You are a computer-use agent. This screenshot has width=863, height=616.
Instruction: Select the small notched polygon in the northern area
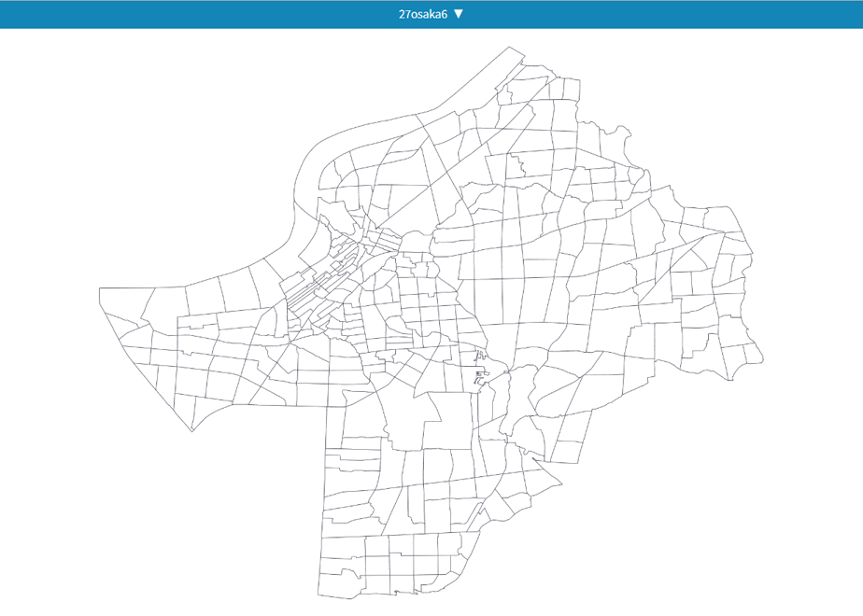pyautogui.click(x=516, y=166)
